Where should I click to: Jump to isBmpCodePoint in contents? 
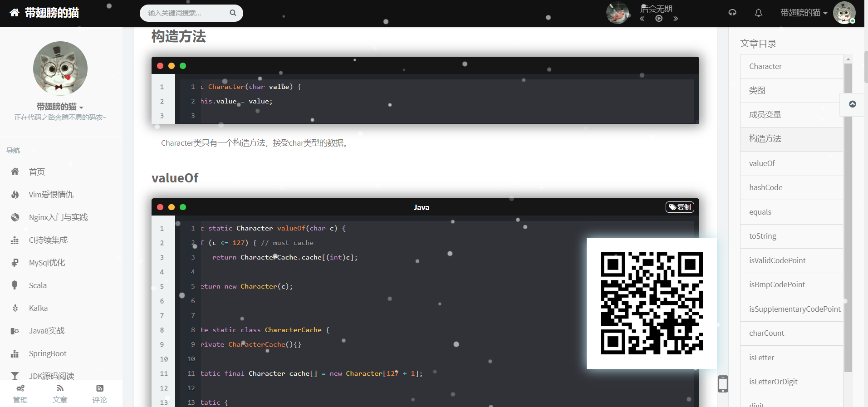pos(792,284)
